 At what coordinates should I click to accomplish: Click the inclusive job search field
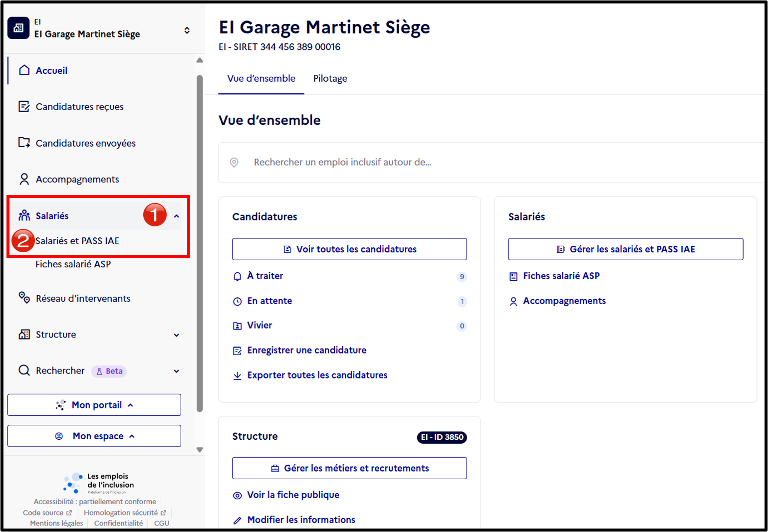[491, 163]
